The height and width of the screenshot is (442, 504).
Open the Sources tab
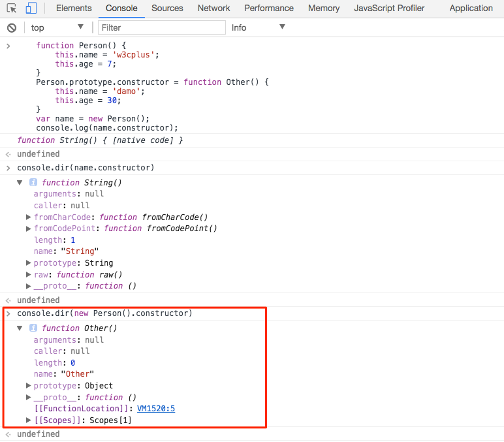pyautogui.click(x=167, y=8)
